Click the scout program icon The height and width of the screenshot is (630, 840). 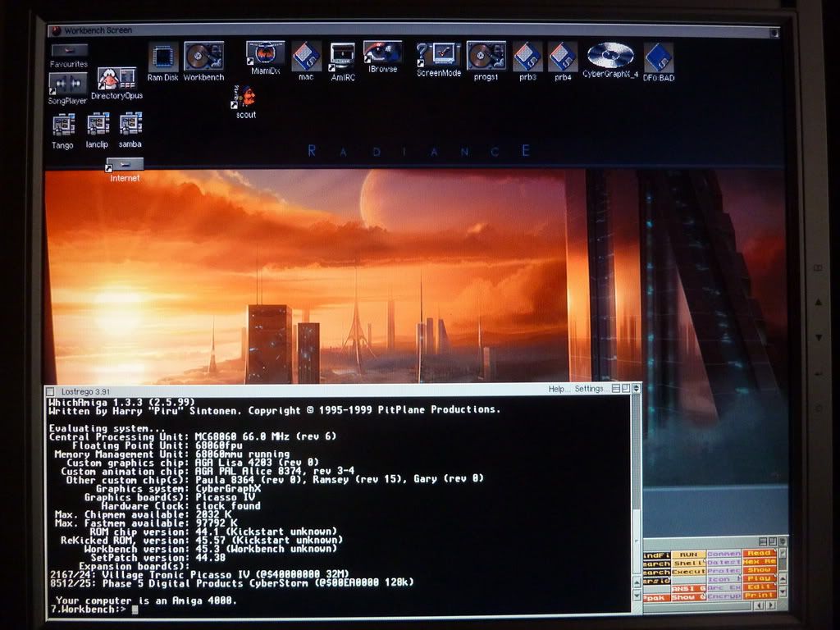tap(246, 97)
